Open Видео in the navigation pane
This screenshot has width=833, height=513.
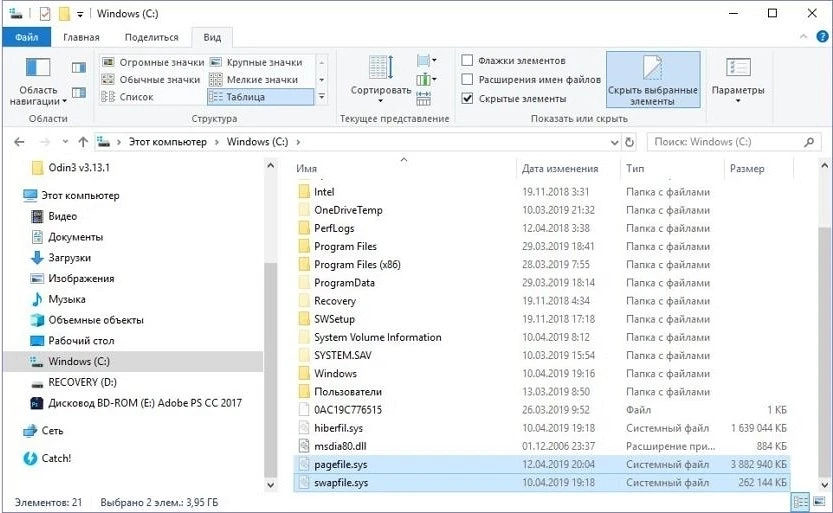click(x=62, y=216)
